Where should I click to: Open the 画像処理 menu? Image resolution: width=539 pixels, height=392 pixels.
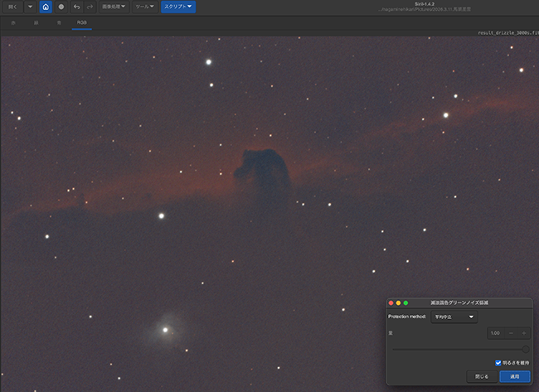coord(114,7)
